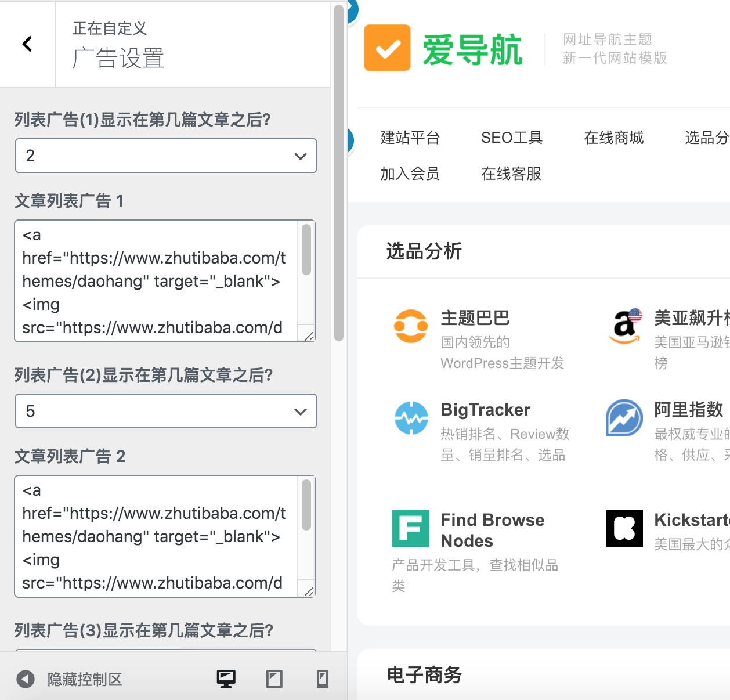Screen dimensions: 730x700
Task: Open SEO工具 in the navigation menu
Action: click(512, 138)
